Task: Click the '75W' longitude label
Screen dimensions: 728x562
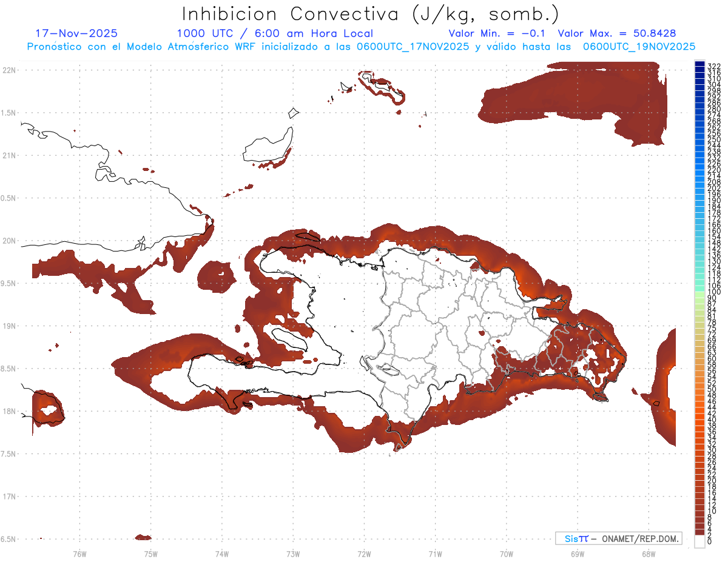Action: [x=151, y=554]
